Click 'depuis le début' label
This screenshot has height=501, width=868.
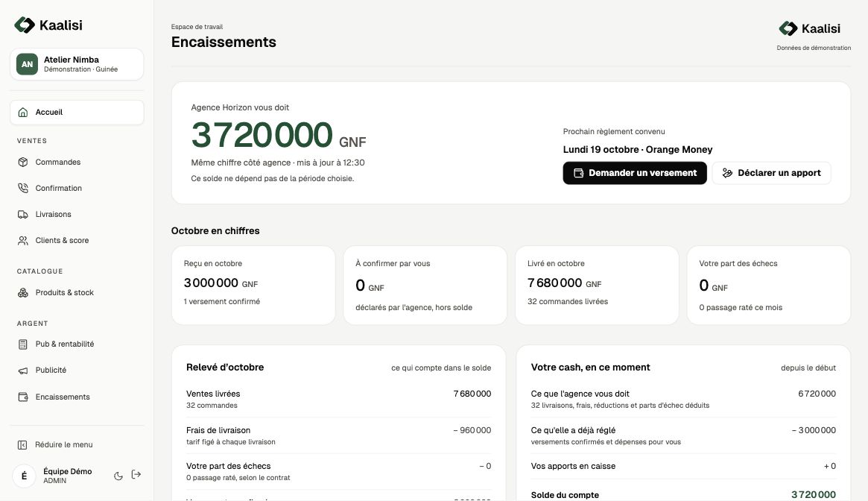click(x=808, y=368)
